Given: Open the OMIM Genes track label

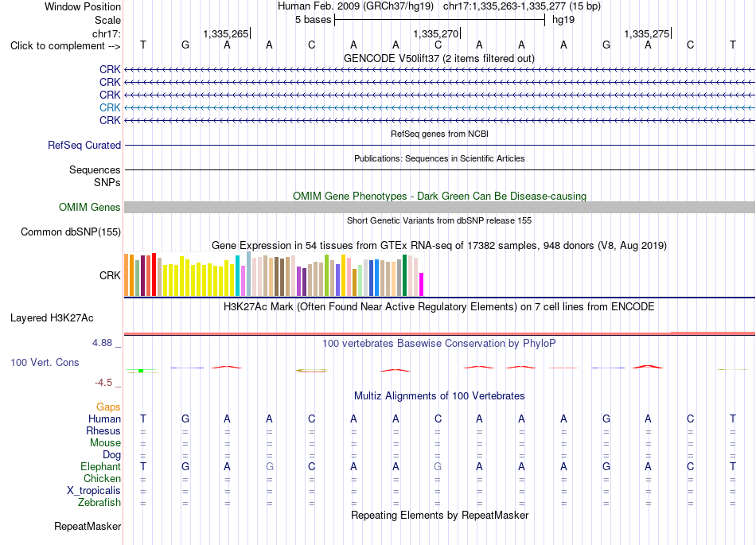Looking at the screenshot, I should 90,207.
